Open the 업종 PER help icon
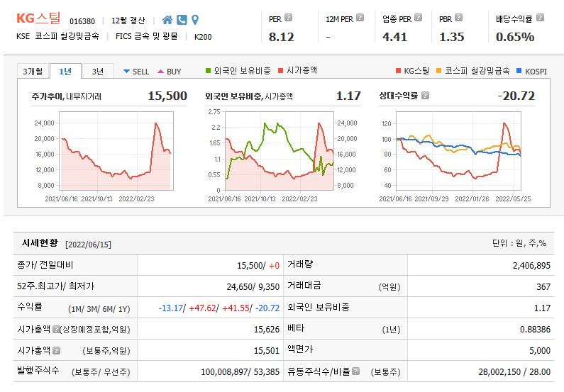 click(x=418, y=17)
